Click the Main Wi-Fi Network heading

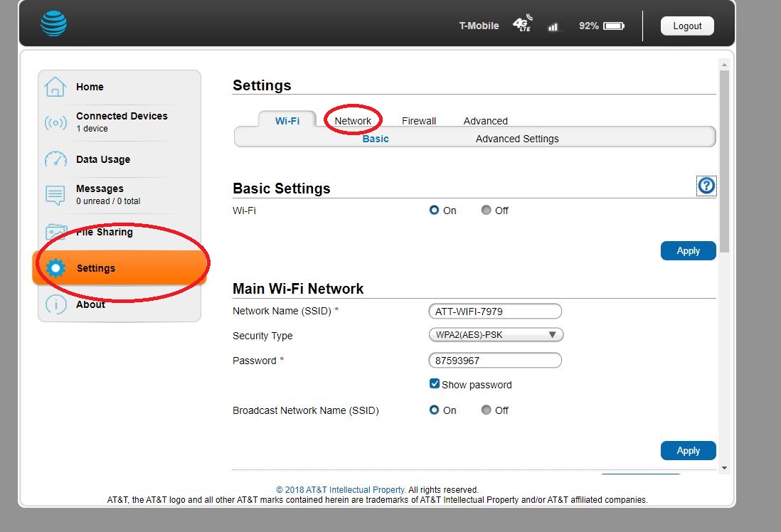(x=298, y=289)
